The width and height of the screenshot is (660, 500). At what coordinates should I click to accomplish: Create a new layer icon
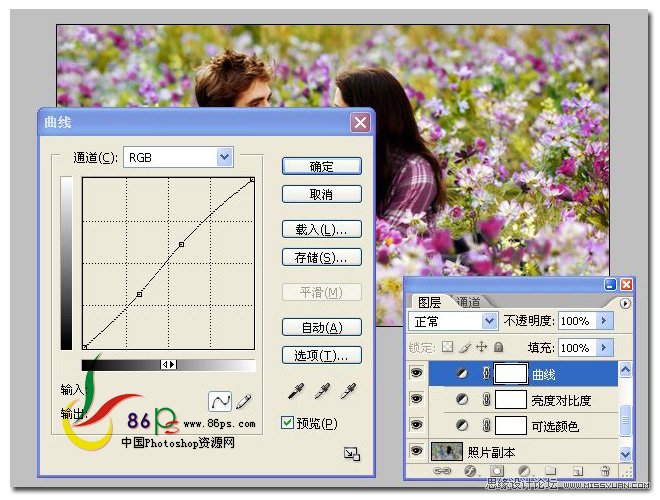tap(578, 471)
